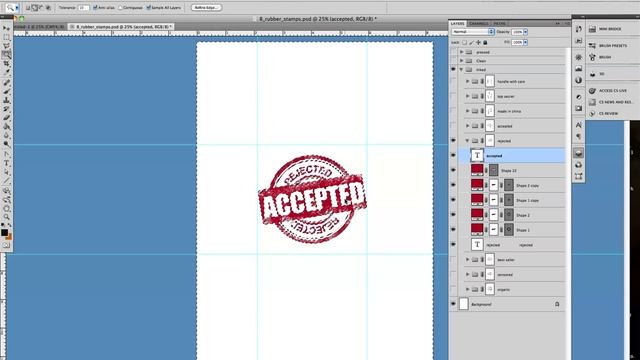Select the Shape 1 vector mask thumbnail

pos(509,230)
